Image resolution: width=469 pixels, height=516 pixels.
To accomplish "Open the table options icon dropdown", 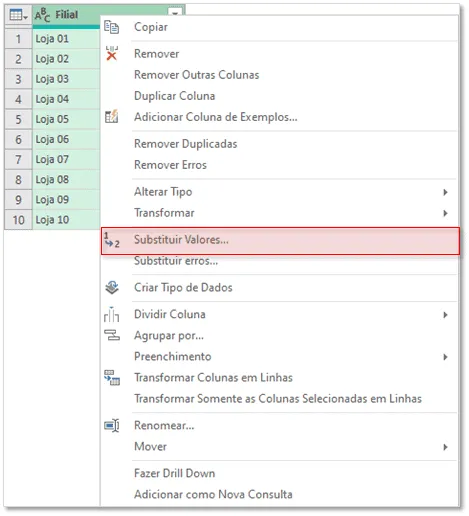I will click(x=18, y=15).
